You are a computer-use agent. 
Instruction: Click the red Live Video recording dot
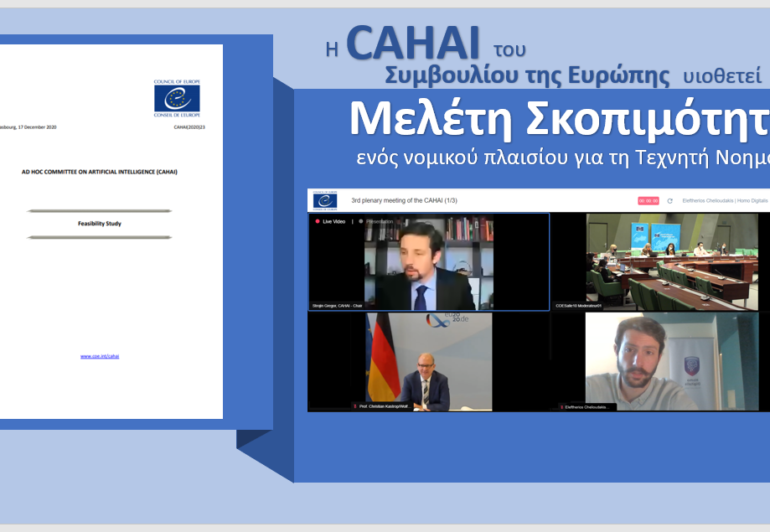click(317, 222)
